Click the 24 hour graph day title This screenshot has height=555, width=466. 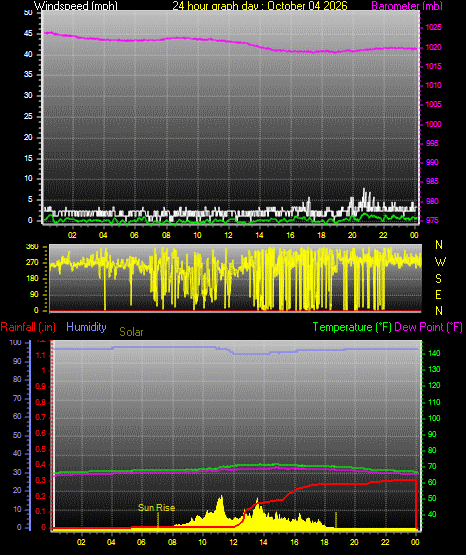click(260, 5)
